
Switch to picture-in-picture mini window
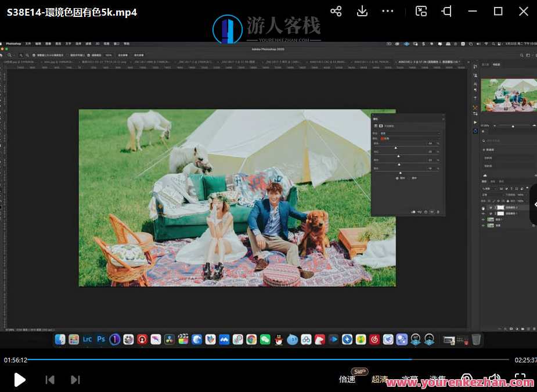click(421, 11)
